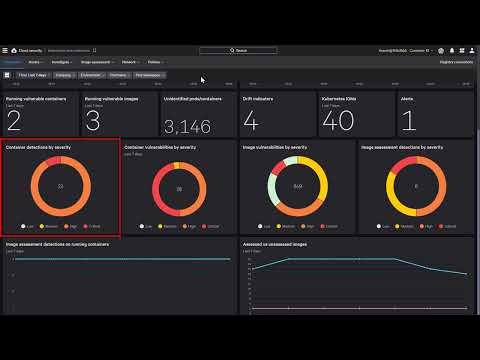Viewport: 480px width, 360px height.
Task: Open the apps grid icon in header
Action: [x=462, y=50]
